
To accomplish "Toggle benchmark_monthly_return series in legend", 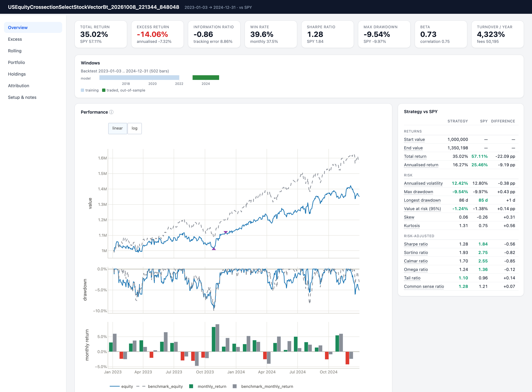I will (263, 386).
